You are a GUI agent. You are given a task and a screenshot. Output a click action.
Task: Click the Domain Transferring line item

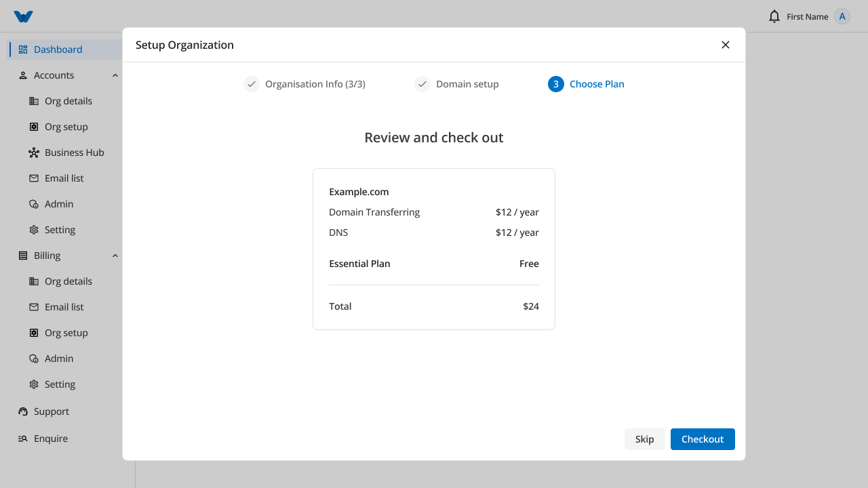click(374, 212)
